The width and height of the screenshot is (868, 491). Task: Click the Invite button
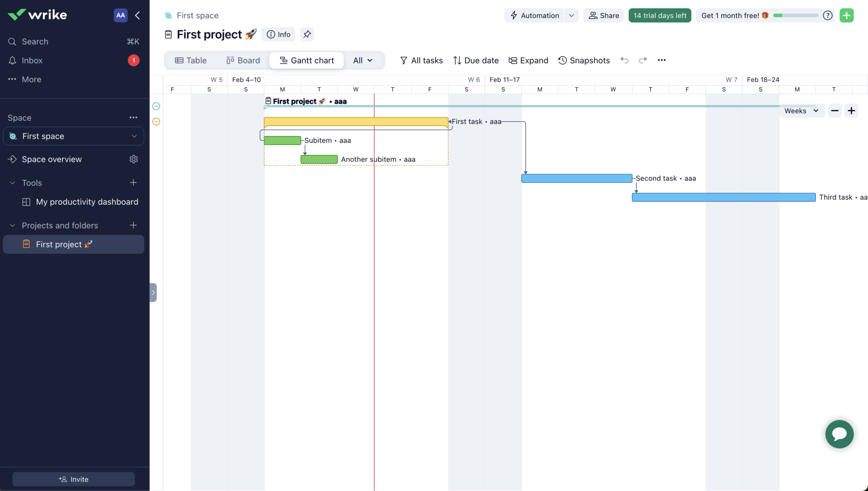73,479
